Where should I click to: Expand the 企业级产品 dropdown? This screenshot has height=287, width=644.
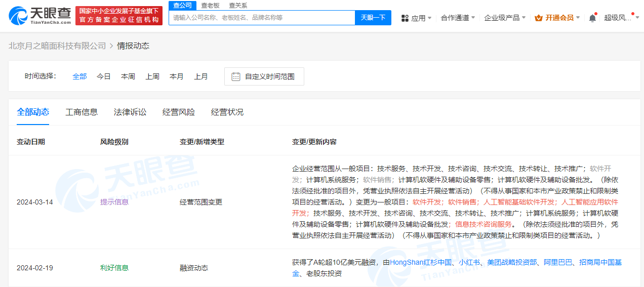click(505, 18)
